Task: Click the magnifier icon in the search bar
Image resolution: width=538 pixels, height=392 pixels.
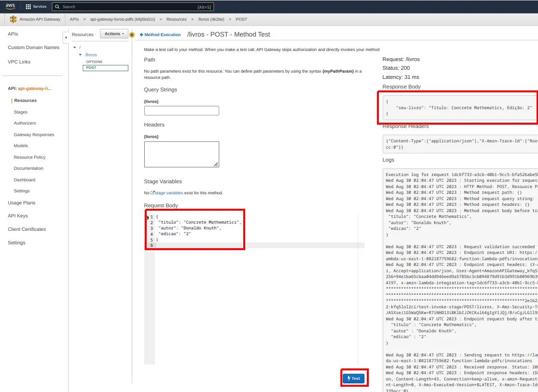Action: [x=57, y=7]
